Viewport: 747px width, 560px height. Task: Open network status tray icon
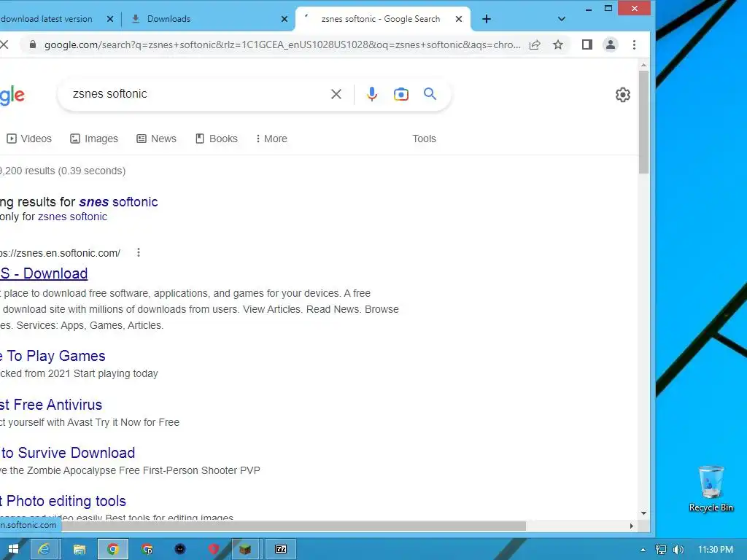click(x=661, y=550)
